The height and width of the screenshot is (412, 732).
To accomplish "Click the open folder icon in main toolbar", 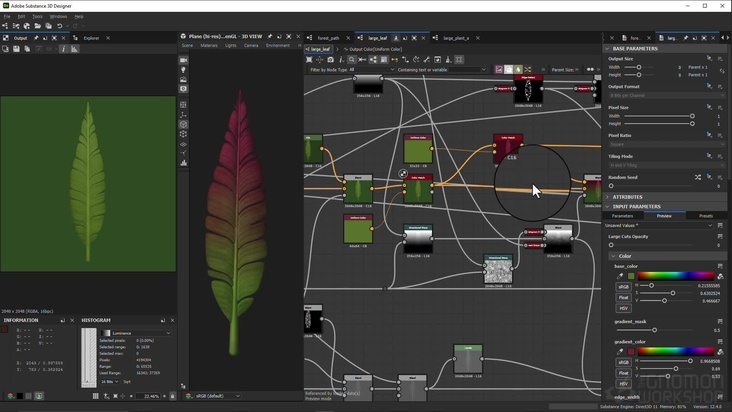I will tap(37, 26).
